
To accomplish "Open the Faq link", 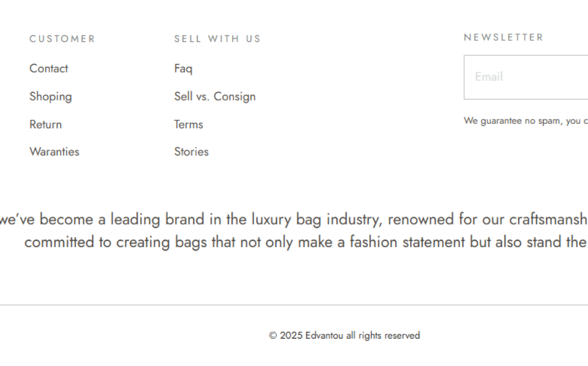I will pyautogui.click(x=183, y=68).
